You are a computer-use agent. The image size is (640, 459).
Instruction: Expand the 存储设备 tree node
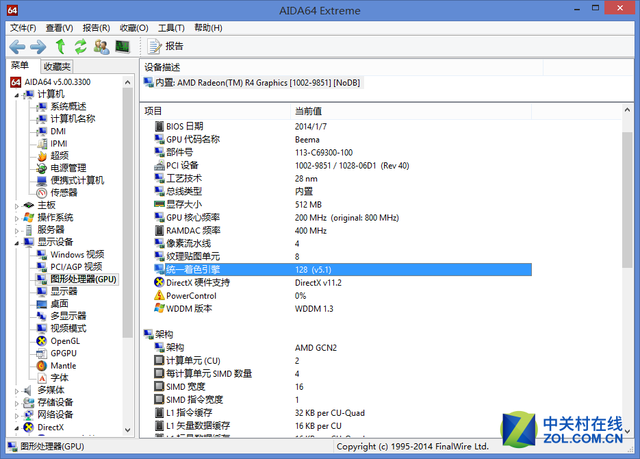point(16,403)
